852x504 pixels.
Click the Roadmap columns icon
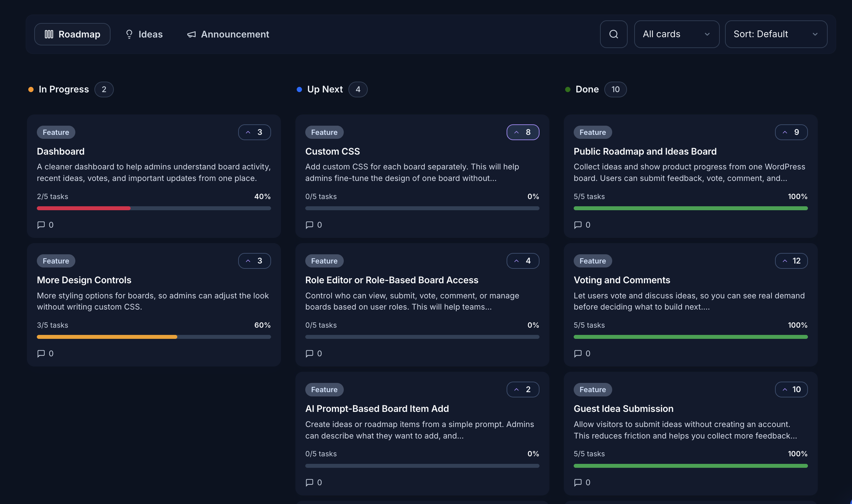[x=49, y=34]
